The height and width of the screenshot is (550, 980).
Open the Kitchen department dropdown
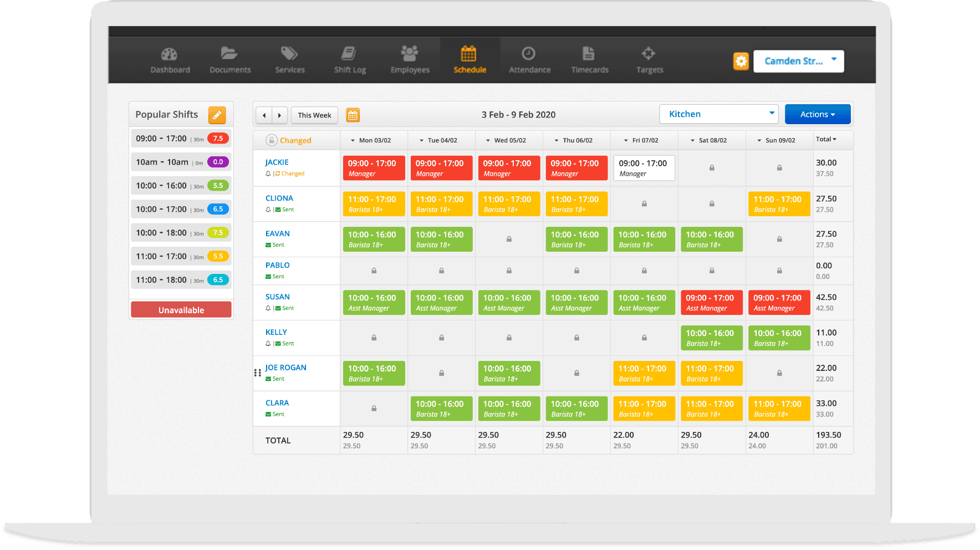tap(718, 114)
